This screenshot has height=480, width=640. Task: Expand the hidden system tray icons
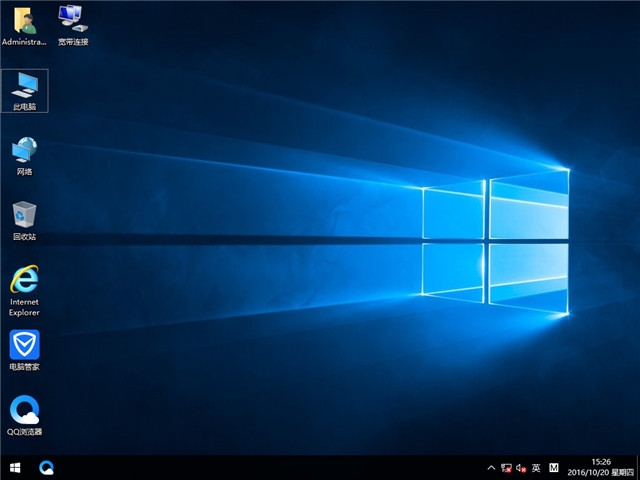491,467
